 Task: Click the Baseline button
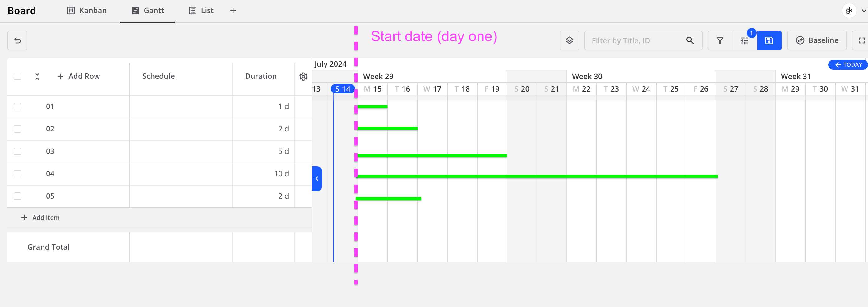817,40
